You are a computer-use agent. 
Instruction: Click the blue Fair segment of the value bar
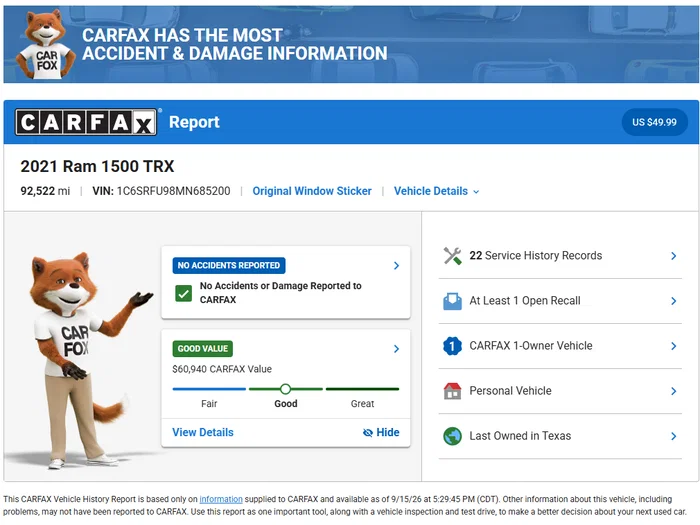coord(209,389)
